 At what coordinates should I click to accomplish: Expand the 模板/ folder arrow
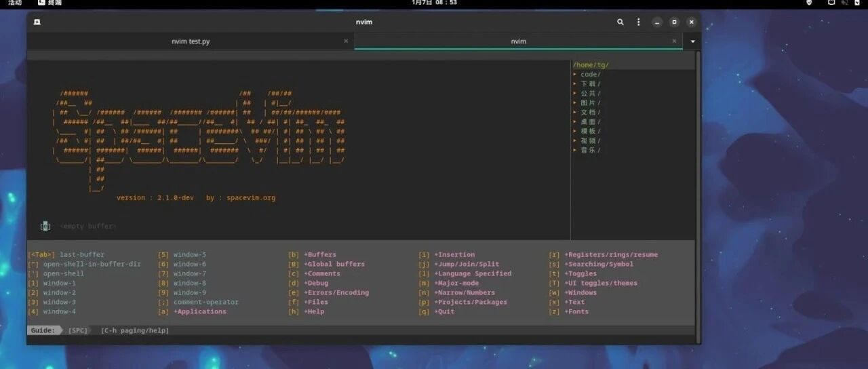(575, 132)
